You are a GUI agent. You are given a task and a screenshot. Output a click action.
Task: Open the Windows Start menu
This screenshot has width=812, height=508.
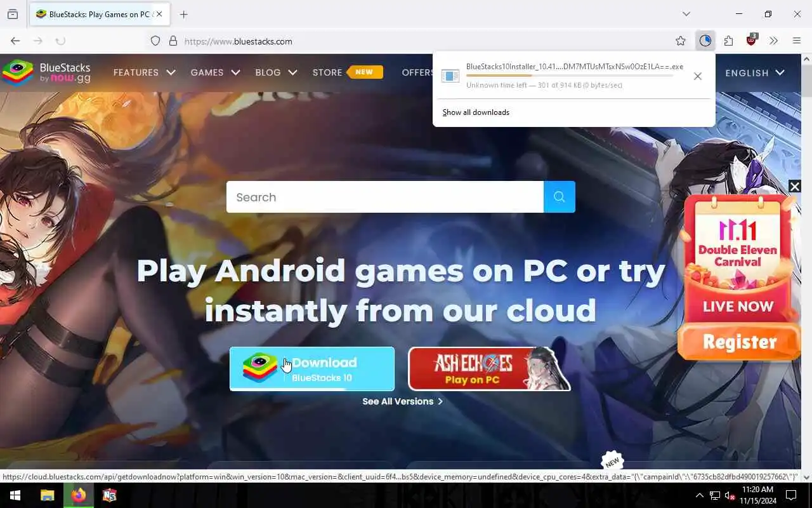click(15, 495)
